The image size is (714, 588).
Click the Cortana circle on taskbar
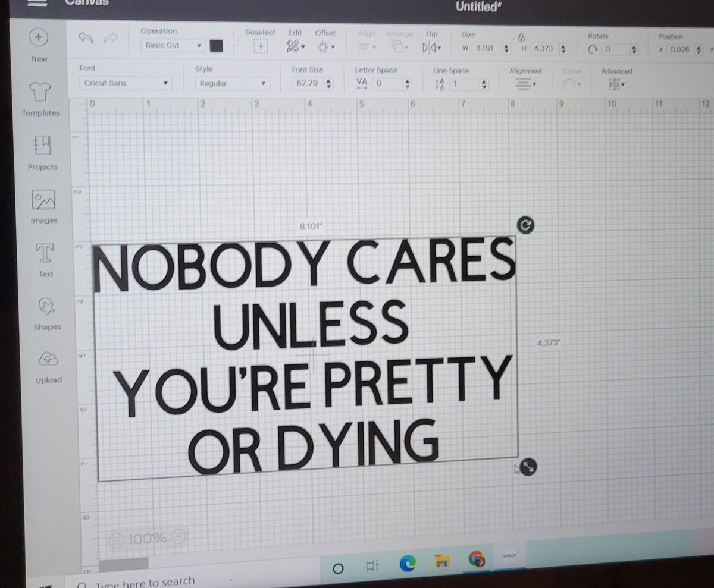point(337,569)
